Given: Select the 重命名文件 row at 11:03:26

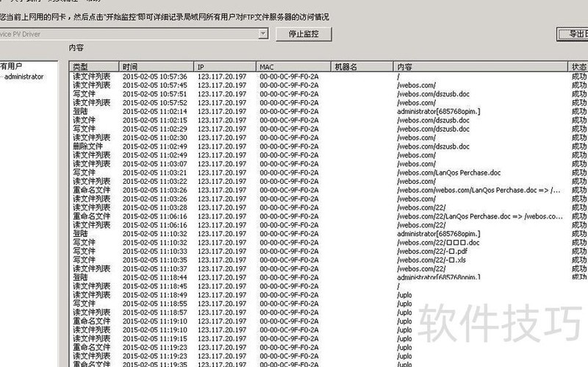Looking at the screenshot, I should pos(220,190).
